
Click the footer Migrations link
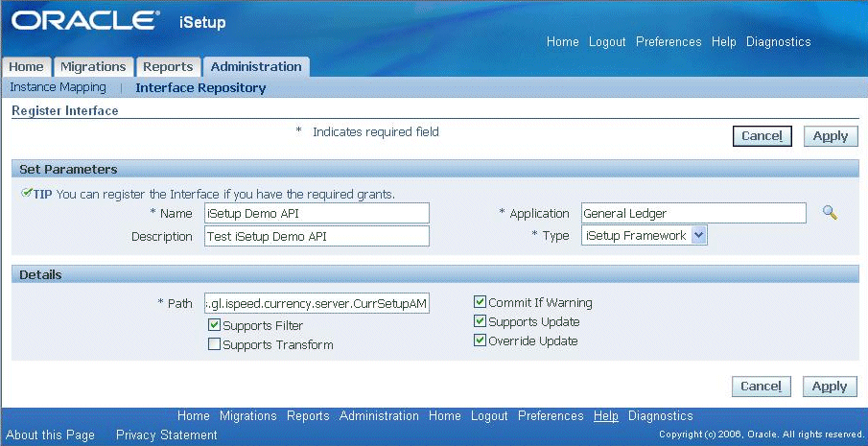click(x=248, y=415)
